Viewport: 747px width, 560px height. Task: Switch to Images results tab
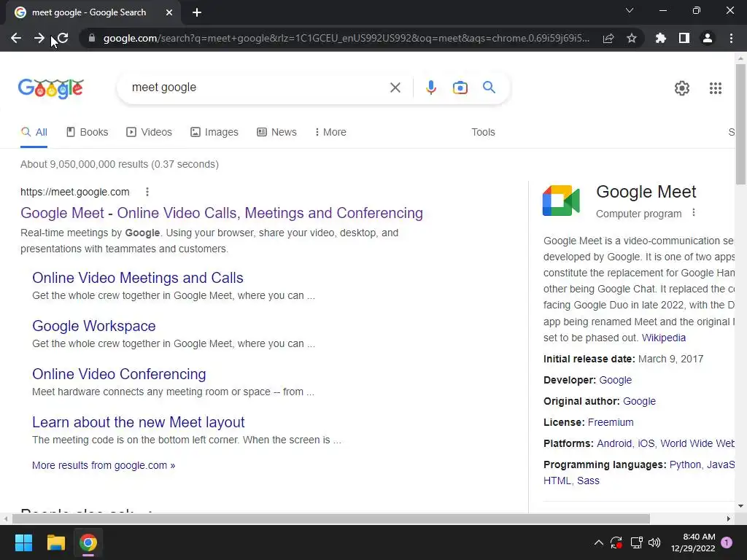(x=214, y=133)
